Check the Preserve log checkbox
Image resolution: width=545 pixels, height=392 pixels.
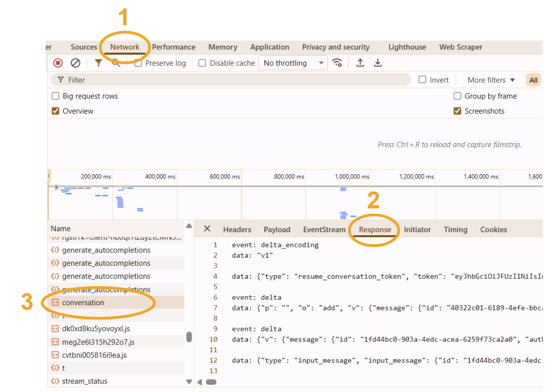click(138, 63)
